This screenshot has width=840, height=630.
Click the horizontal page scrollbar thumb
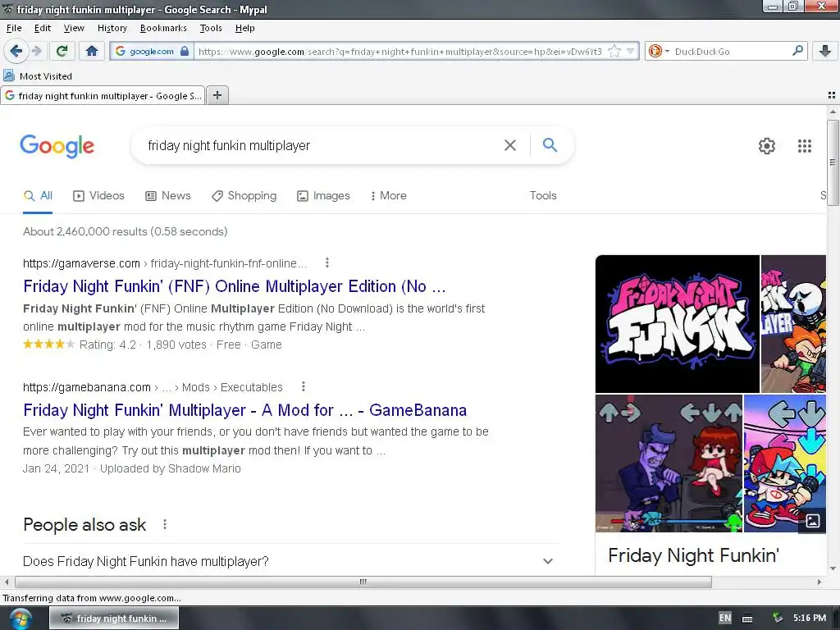click(x=363, y=582)
